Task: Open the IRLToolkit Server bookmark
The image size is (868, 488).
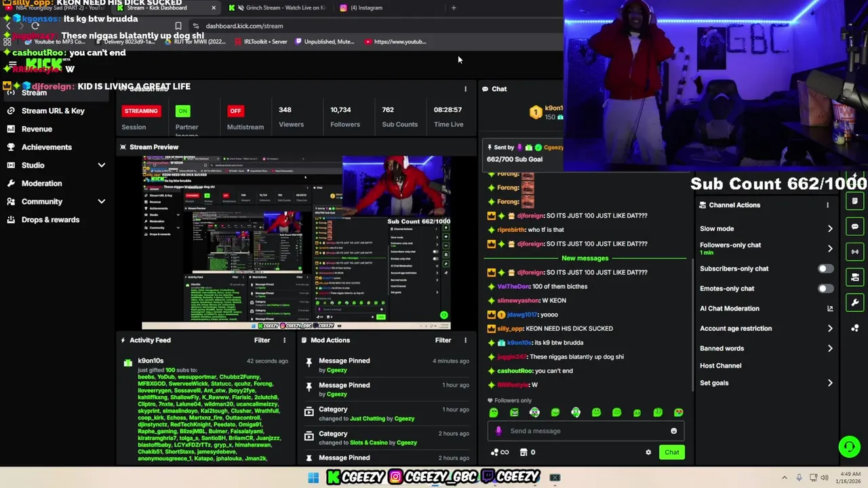Action: click(260, 41)
